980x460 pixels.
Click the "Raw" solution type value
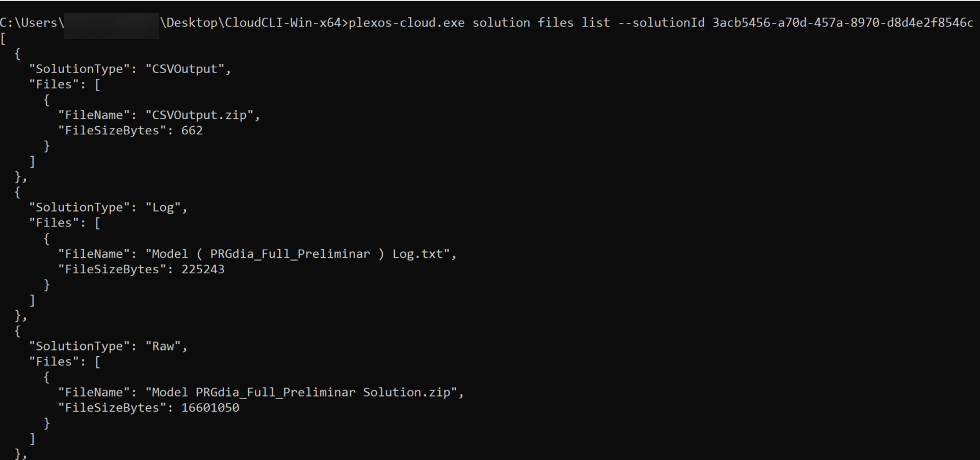163,346
